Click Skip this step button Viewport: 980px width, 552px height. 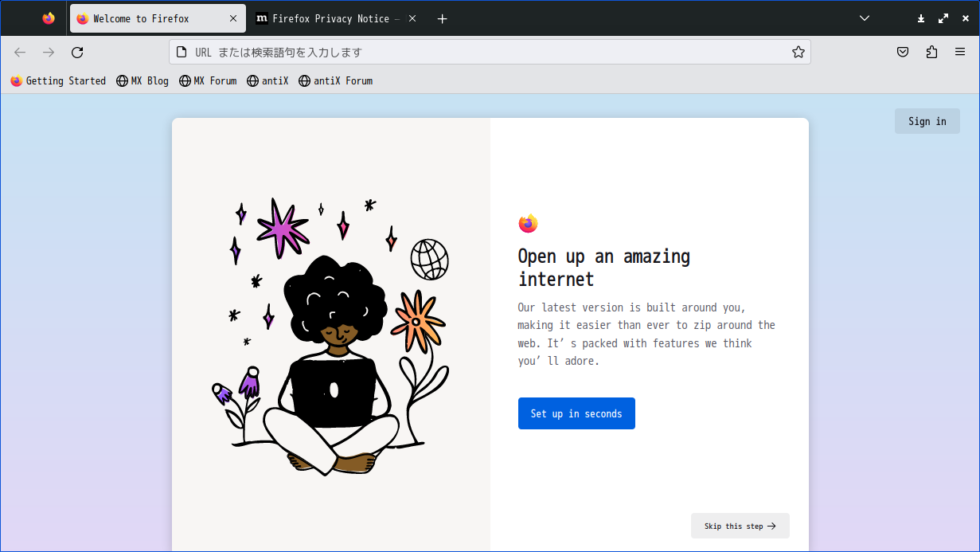point(740,526)
